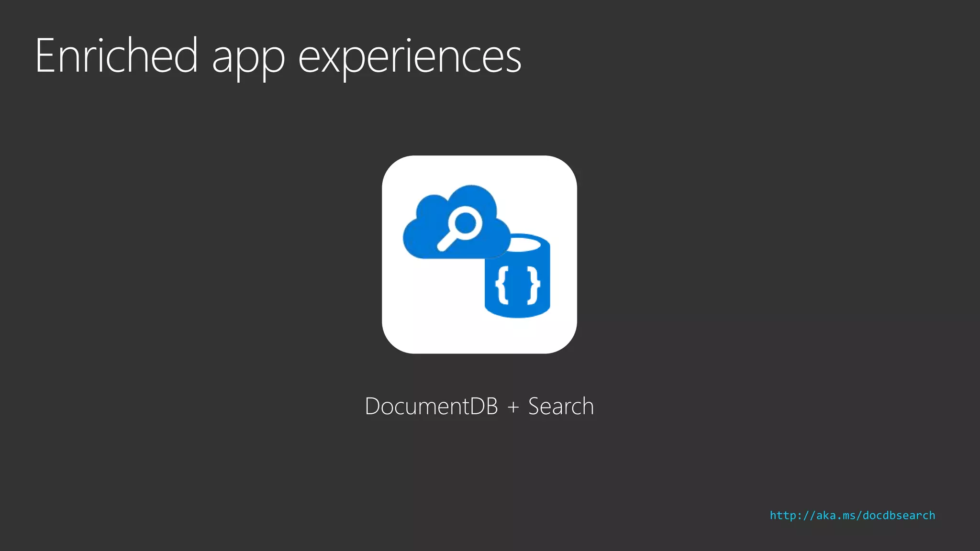
Task: Click the word "experiences" in the title
Action: click(410, 60)
